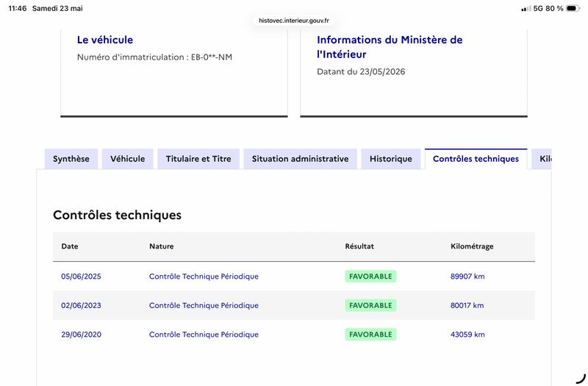
Task: Select the Situation administrative tab
Action: tap(300, 159)
